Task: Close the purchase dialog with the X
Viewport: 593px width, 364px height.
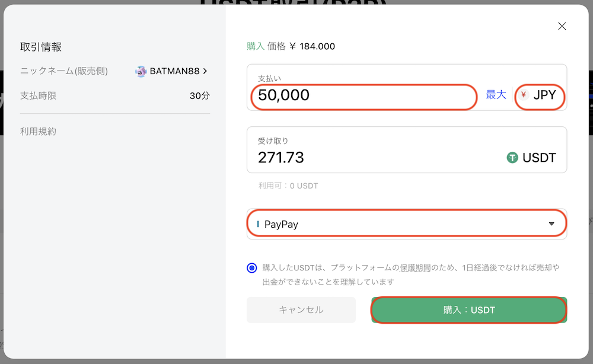Action: 562,26
